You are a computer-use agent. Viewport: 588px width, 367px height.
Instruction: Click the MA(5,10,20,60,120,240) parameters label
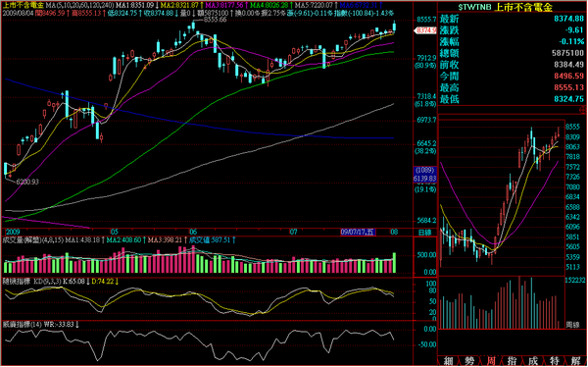pos(80,5)
